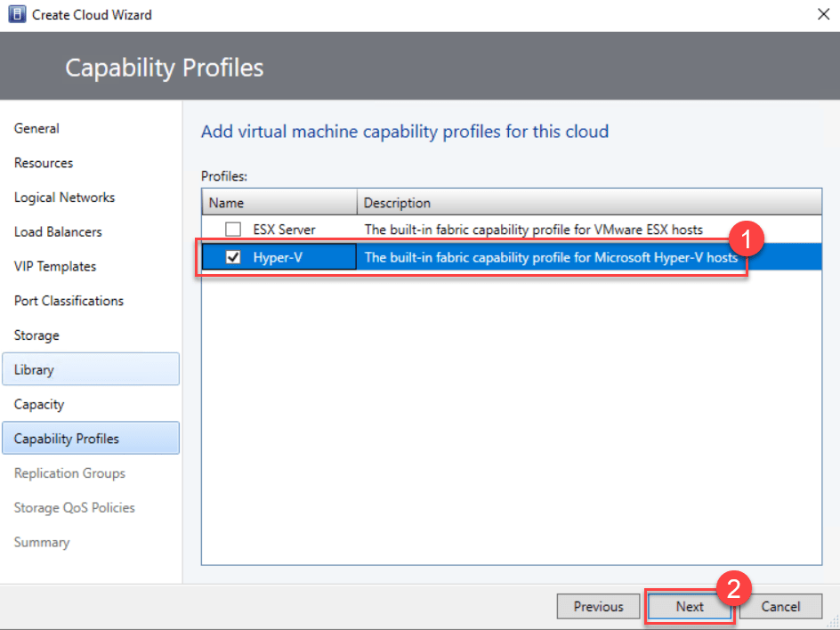Check the ESX Server profile checkbox
The width and height of the screenshot is (840, 630).
coord(234,230)
